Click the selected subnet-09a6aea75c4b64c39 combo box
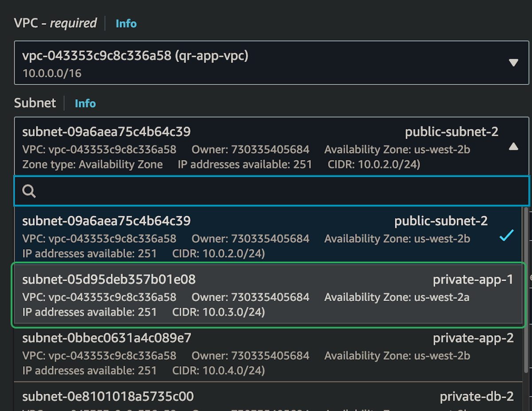 point(272,146)
